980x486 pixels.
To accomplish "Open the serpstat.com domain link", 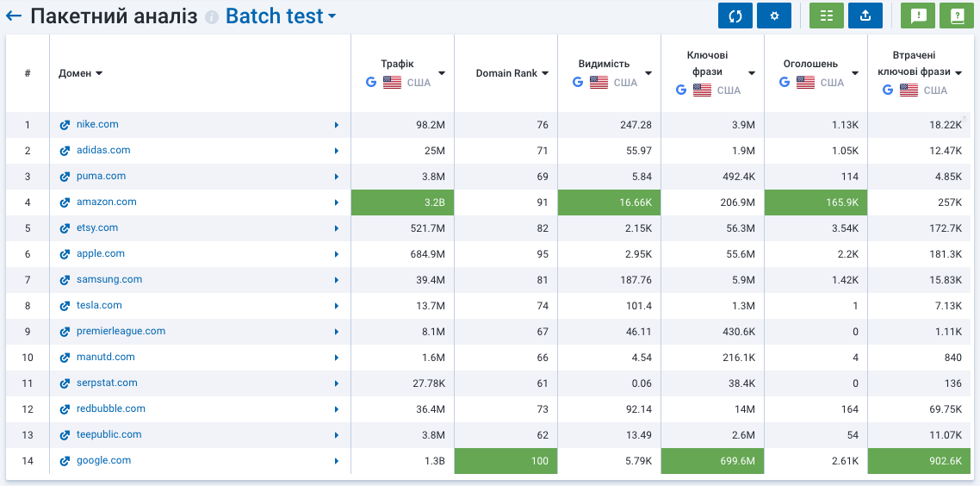I will (107, 383).
